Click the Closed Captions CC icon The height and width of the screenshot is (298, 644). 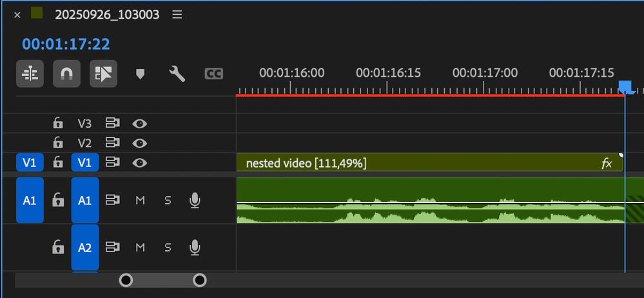pyautogui.click(x=214, y=74)
